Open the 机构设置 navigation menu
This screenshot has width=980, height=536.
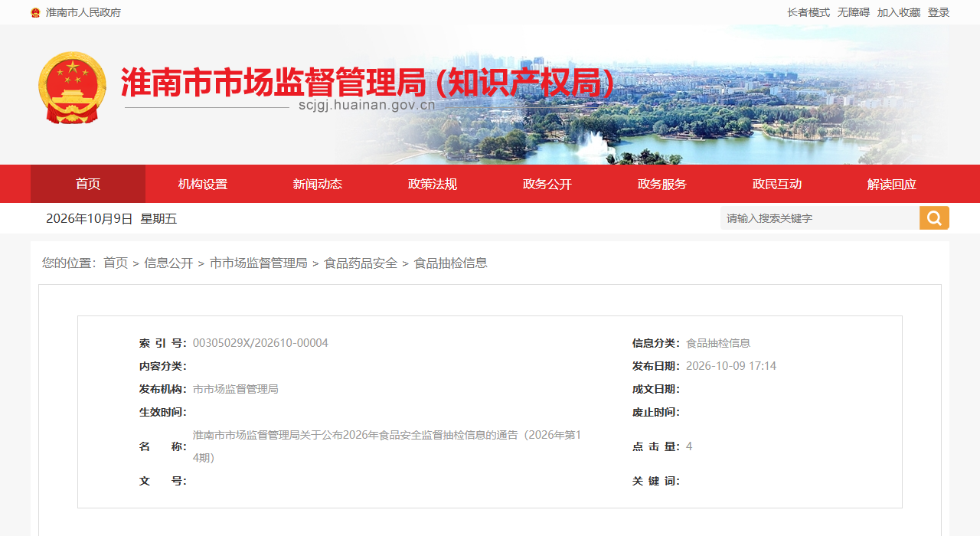click(x=203, y=184)
